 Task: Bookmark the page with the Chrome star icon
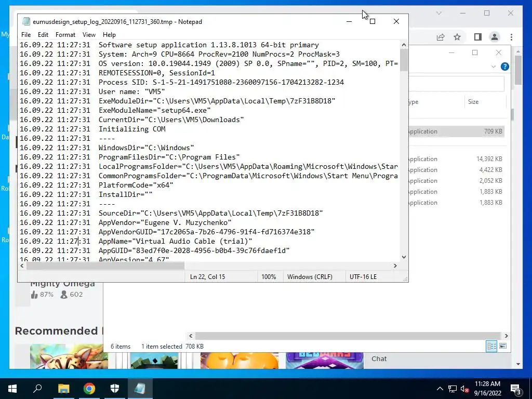click(x=457, y=37)
